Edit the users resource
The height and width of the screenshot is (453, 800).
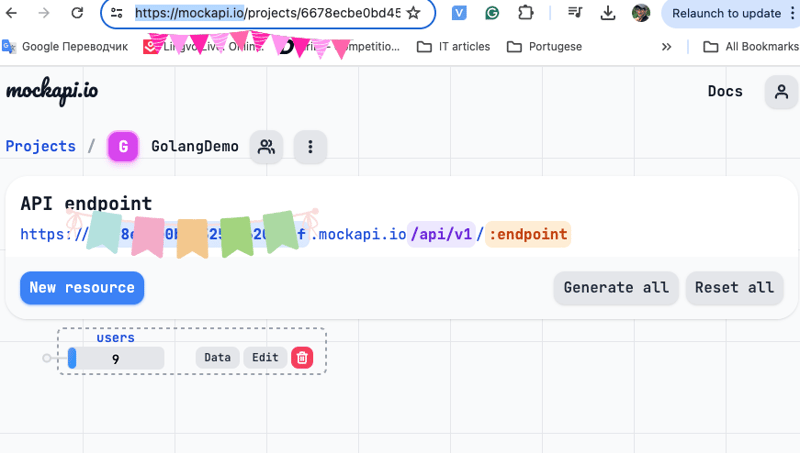coord(265,358)
